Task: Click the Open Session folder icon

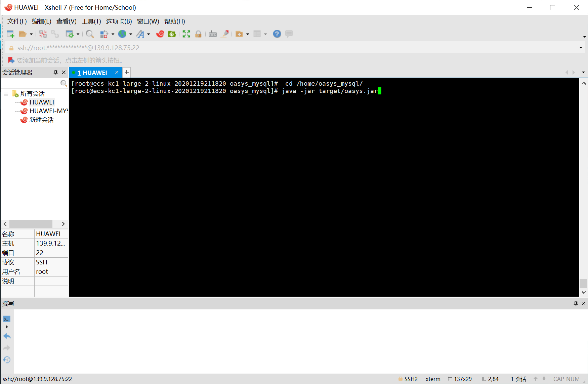Action: coord(23,34)
